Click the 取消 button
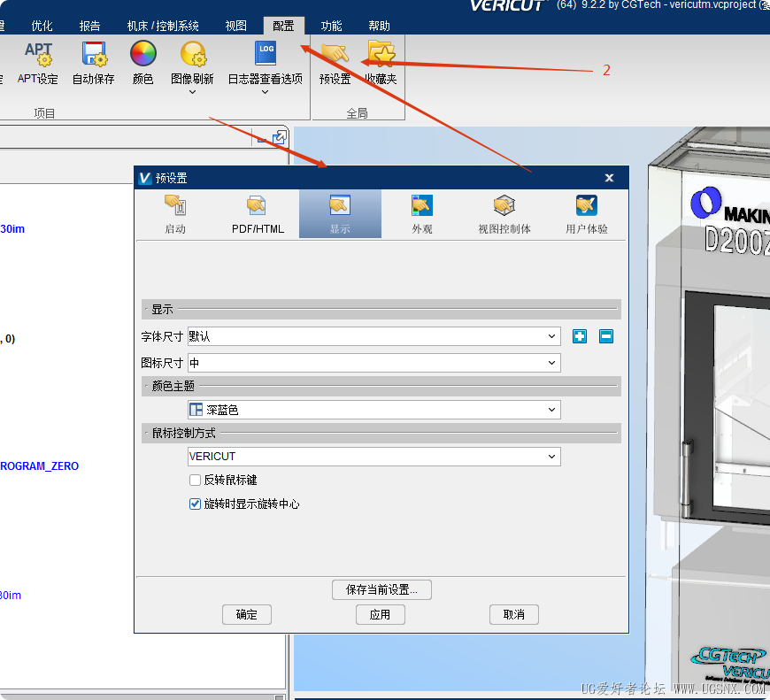The image size is (770, 700). pos(513,614)
